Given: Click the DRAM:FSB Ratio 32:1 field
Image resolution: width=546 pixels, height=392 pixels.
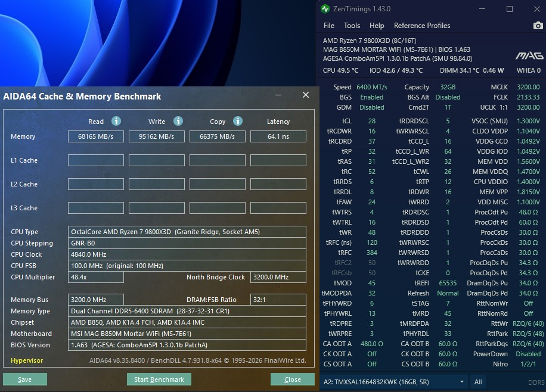Looking at the screenshot, I should [x=278, y=300].
